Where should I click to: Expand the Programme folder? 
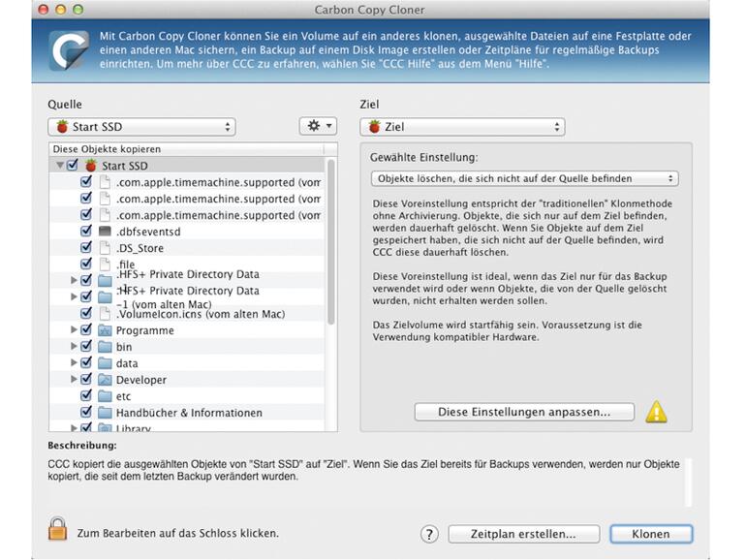pyautogui.click(x=74, y=329)
